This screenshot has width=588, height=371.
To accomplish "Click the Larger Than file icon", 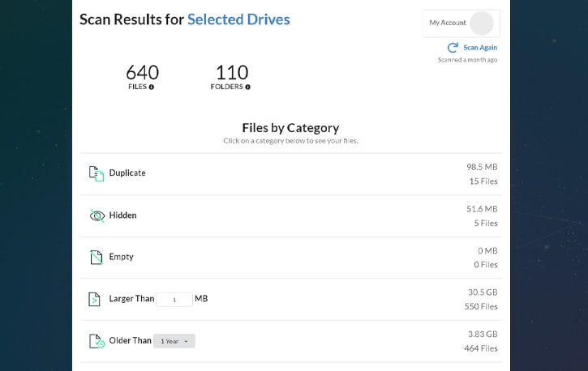I will tap(94, 299).
